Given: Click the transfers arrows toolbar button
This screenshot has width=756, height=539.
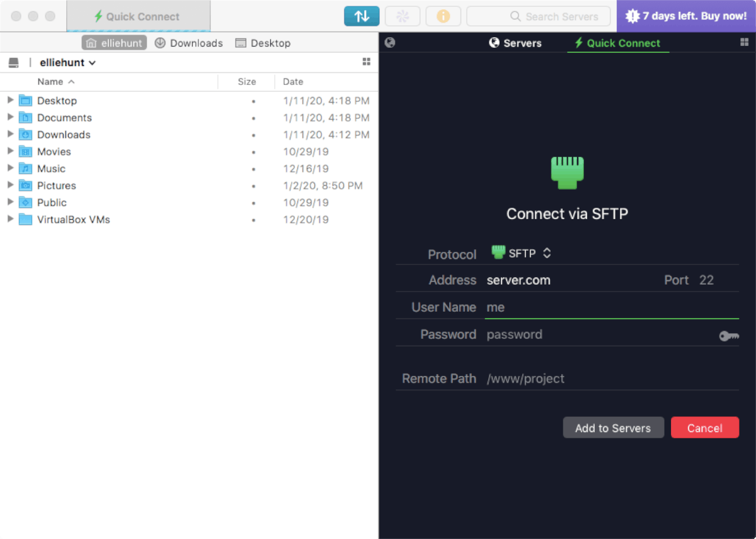Looking at the screenshot, I should point(362,16).
